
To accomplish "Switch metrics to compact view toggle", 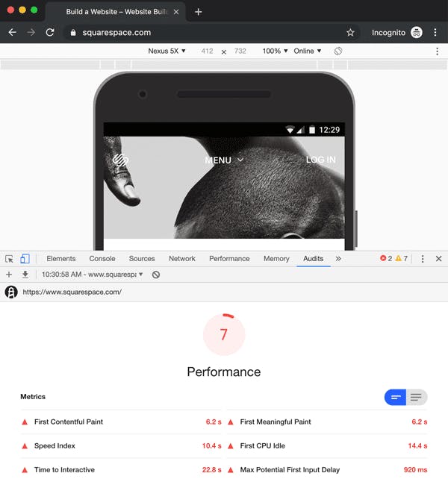I will (x=396, y=397).
